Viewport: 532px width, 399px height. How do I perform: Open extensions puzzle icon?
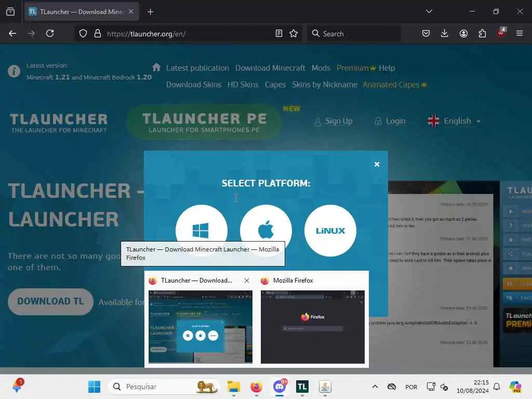482,33
